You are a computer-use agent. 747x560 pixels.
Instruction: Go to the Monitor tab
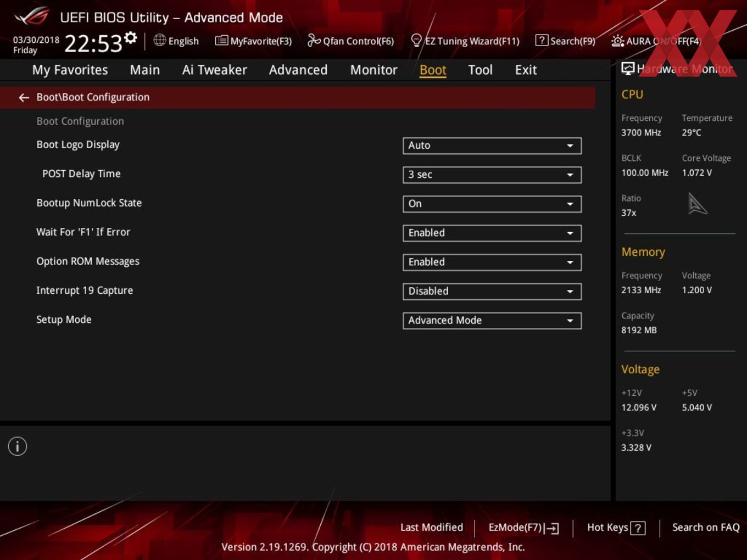pos(374,70)
